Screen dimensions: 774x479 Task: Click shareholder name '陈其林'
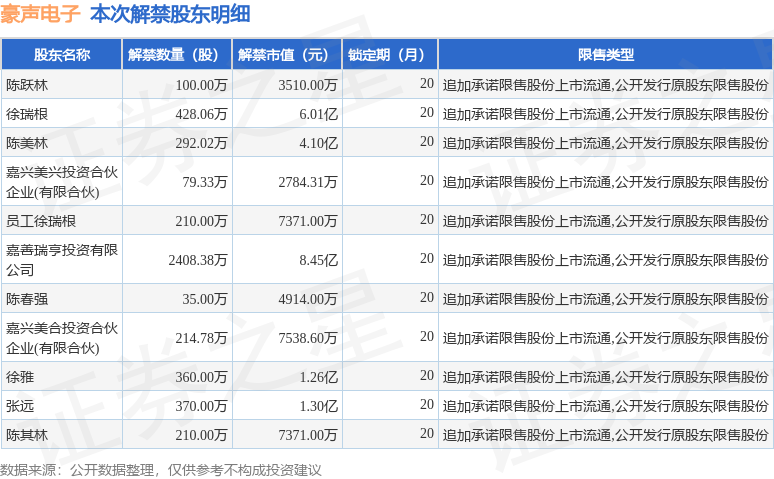coord(27,436)
